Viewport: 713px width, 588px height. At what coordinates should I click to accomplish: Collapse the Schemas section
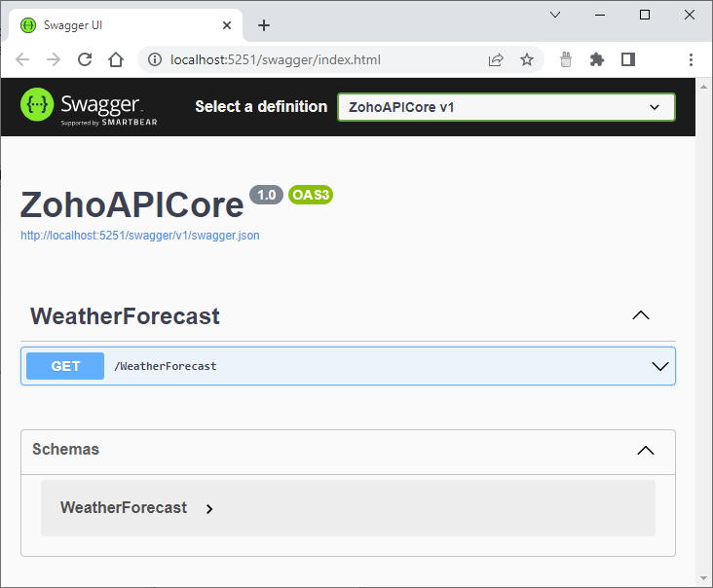pyautogui.click(x=645, y=451)
